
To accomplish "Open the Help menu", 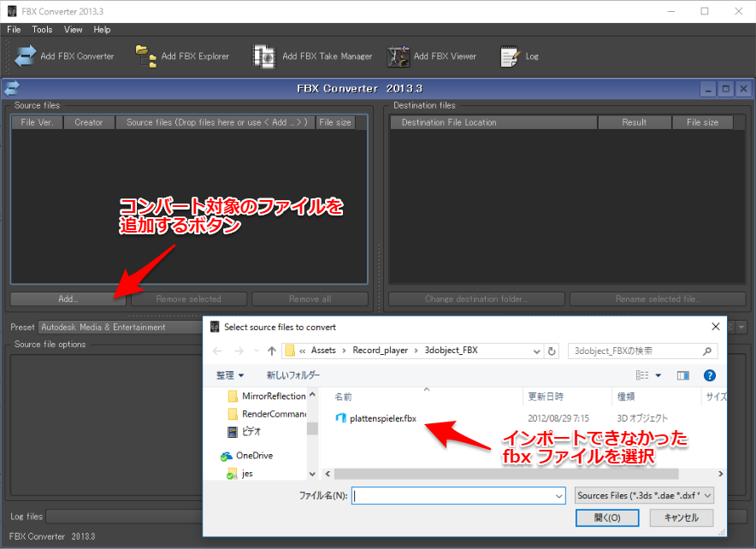I will tap(103, 29).
